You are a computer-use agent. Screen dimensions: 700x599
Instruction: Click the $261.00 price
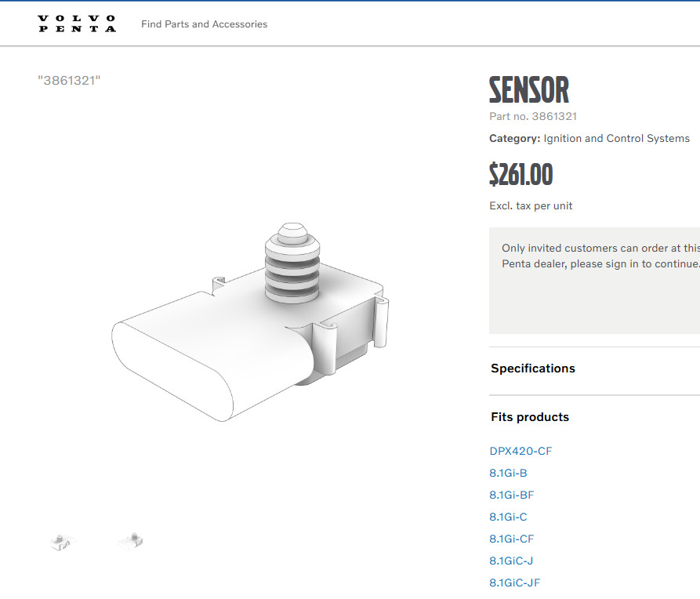tap(520, 174)
